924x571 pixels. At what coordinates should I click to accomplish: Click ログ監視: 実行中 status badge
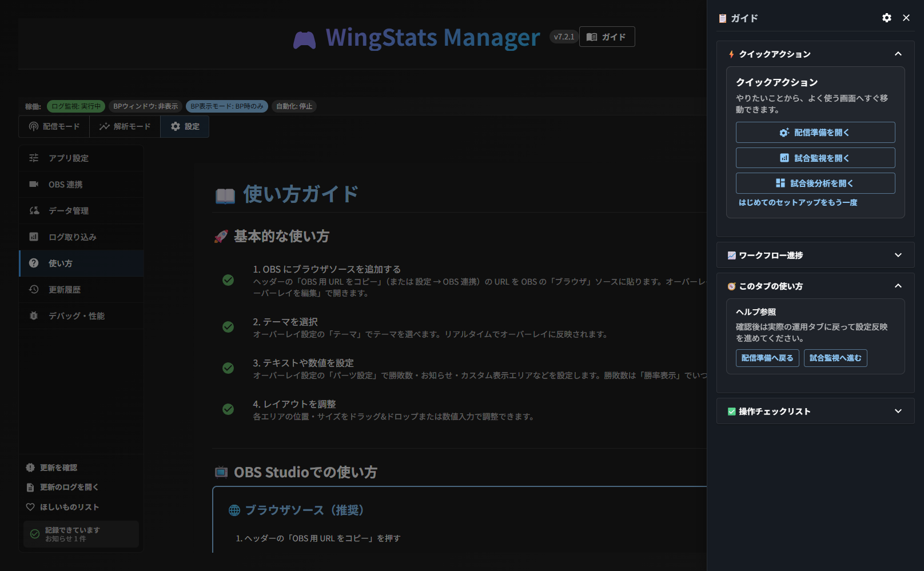[76, 106]
